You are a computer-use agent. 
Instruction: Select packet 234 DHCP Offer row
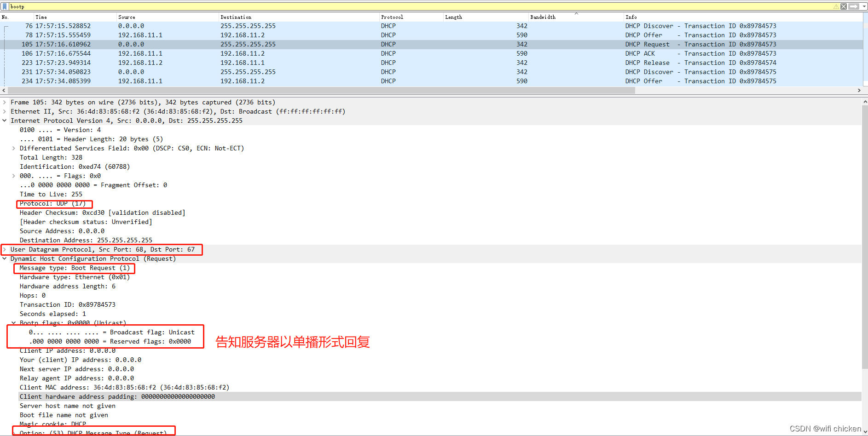click(431, 81)
